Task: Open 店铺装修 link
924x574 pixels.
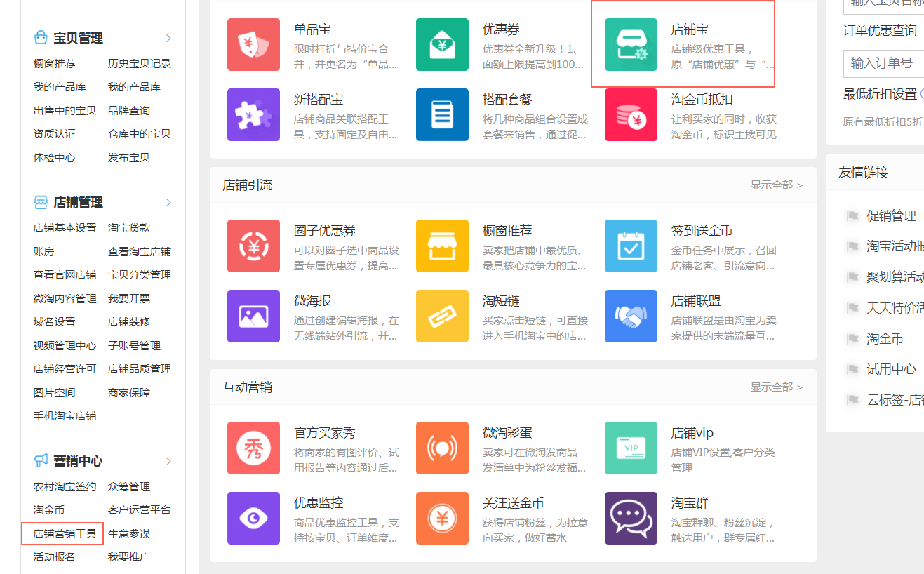Action: coord(129,322)
